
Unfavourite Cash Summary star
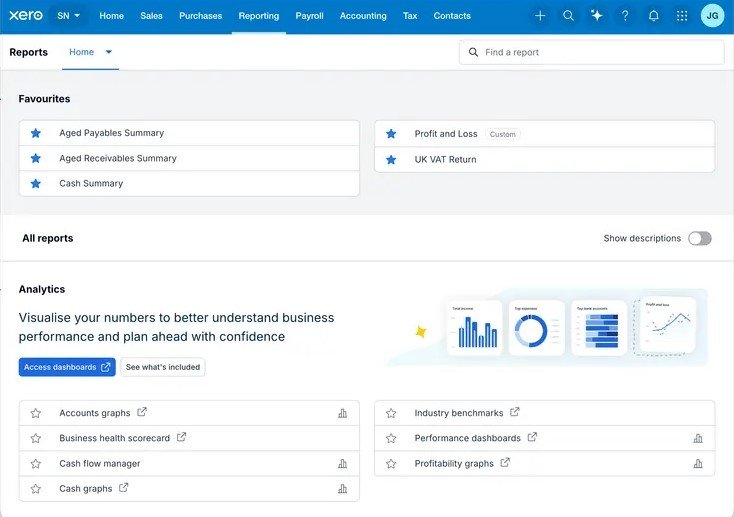click(36, 184)
